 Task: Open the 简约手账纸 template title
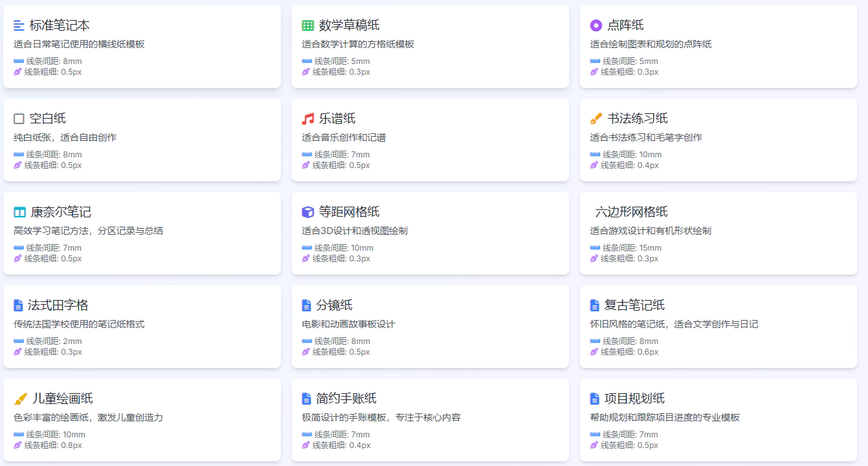point(346,399)
